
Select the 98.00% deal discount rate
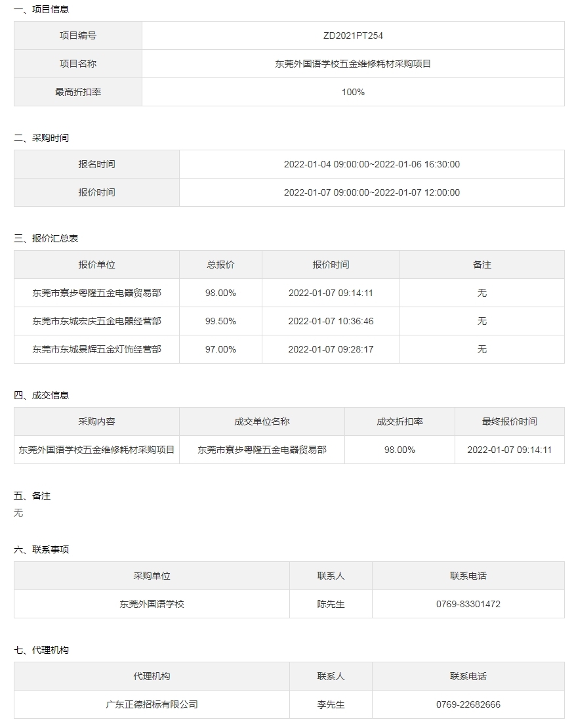click(400, 450)
